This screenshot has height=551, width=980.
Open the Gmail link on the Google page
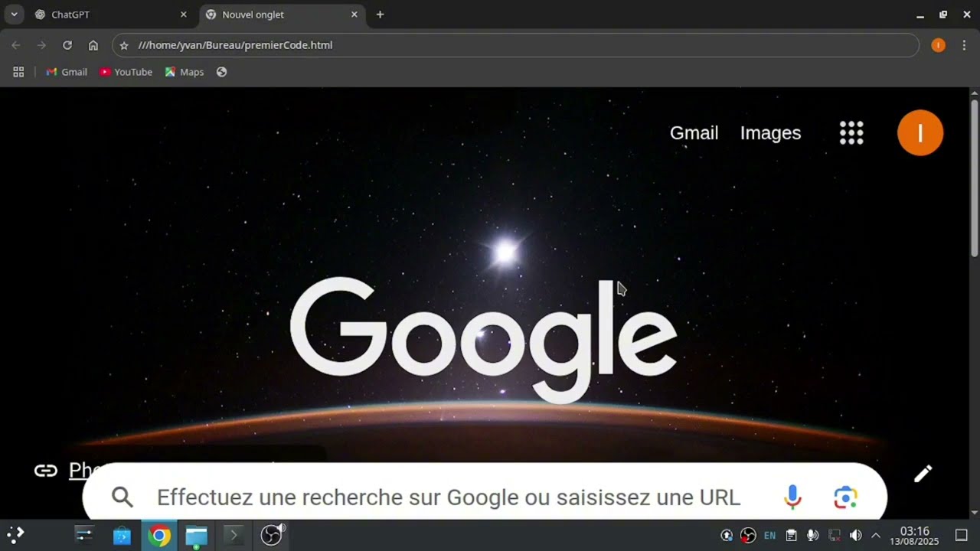(694, 133)
